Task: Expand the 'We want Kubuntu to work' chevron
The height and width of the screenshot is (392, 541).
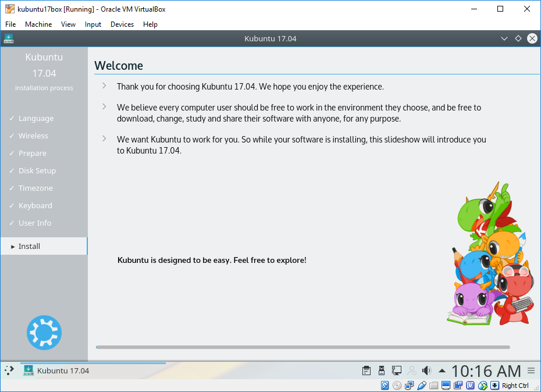Action: click(x=104, y=139)
